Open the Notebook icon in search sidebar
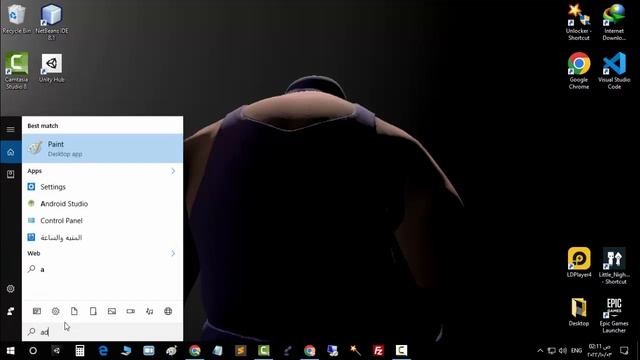 point(11,174)
